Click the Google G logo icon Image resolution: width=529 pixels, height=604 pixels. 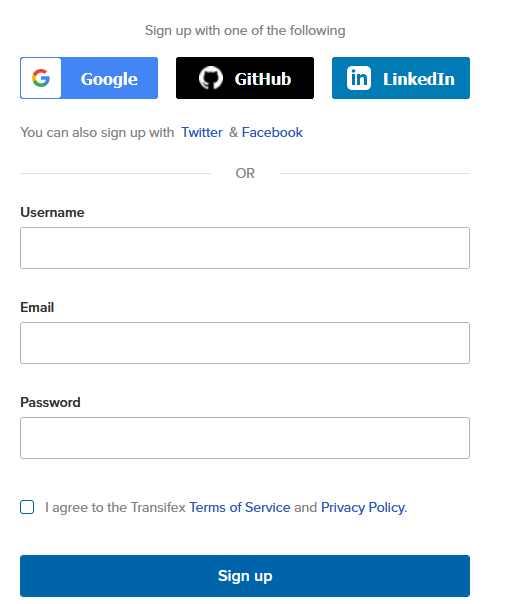(x=41, y=78)
